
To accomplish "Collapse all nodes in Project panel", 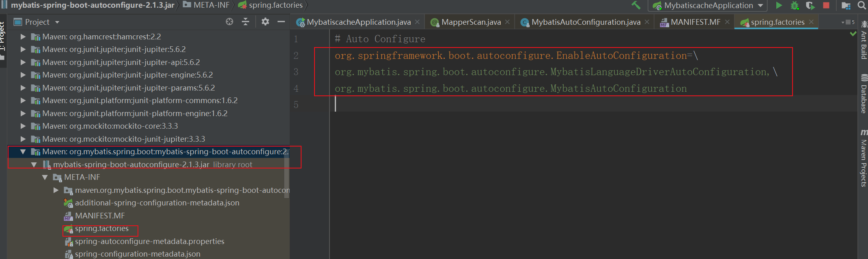I will coord(246,22).
